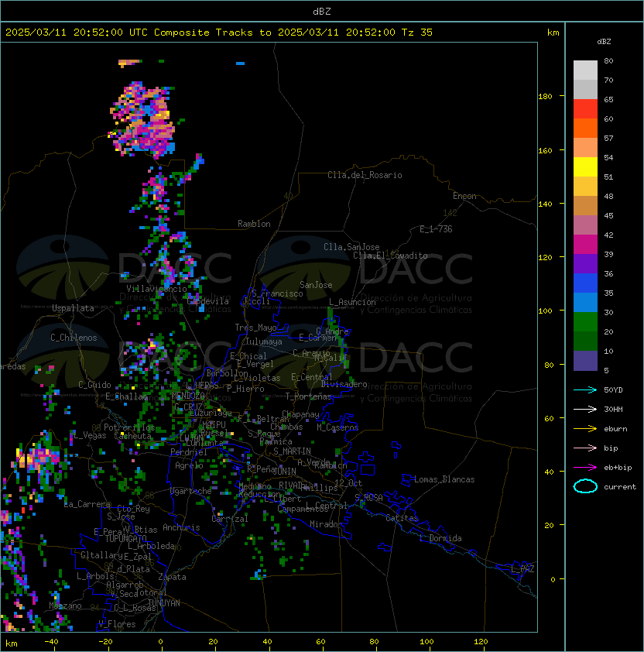Click the 'Villavicencio' map label
The image size is (644, 652).
(x=156, y=289)
